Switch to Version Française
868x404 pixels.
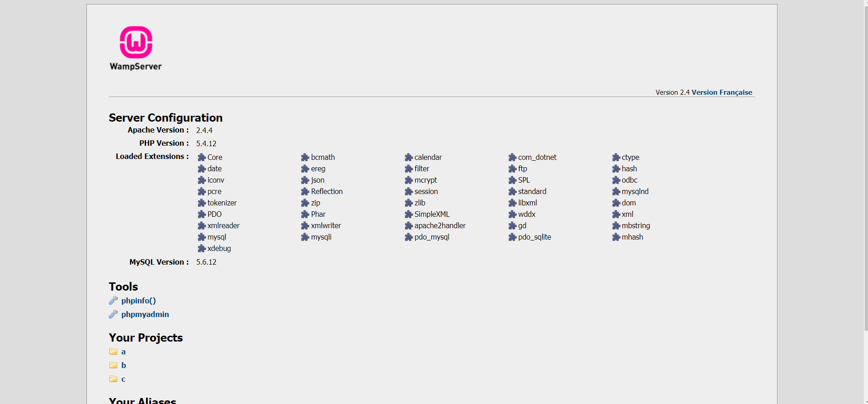click(x=722, y=92)
